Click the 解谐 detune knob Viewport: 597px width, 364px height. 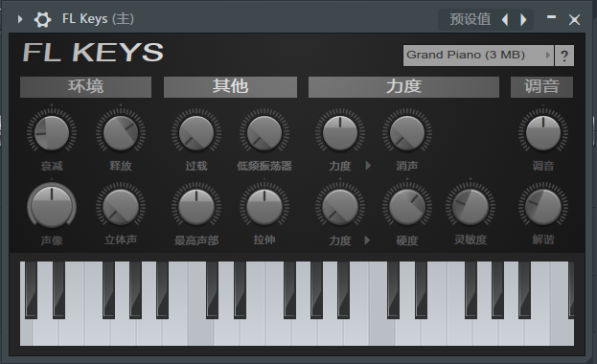pyautogui.click(x=543, y=207)
